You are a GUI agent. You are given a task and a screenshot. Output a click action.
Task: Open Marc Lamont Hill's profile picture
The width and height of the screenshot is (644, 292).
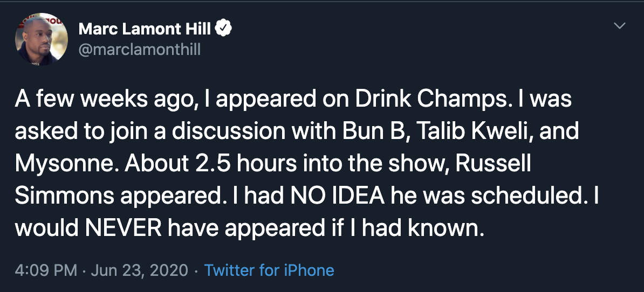click(x=42, y=39)
